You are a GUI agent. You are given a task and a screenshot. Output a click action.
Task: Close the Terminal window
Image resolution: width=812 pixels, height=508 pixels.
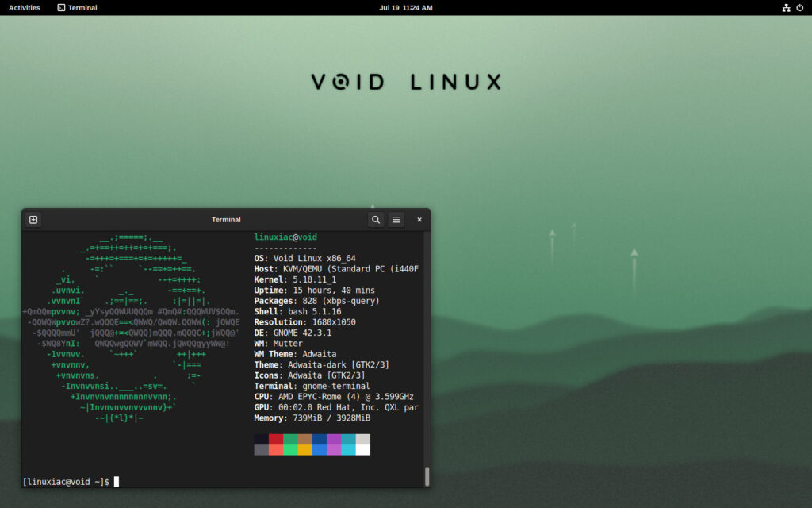(419, 220)
